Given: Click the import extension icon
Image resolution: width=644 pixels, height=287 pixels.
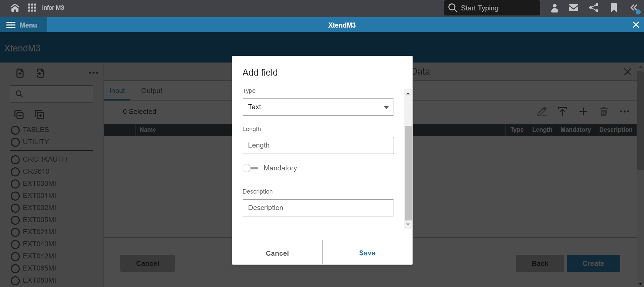Looking at the screenshot, I should point(40,73).
